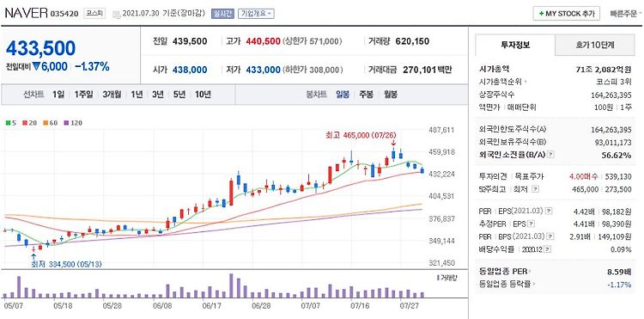Expand the 기업개요 dropdown

coord(256,14)
